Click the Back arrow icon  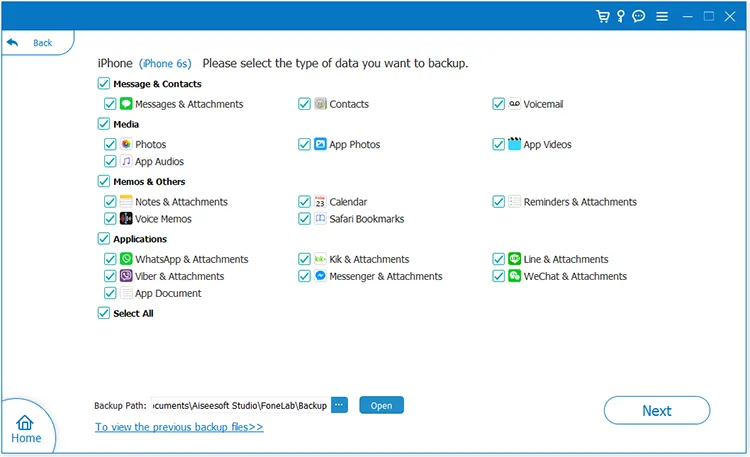[13, 43]
